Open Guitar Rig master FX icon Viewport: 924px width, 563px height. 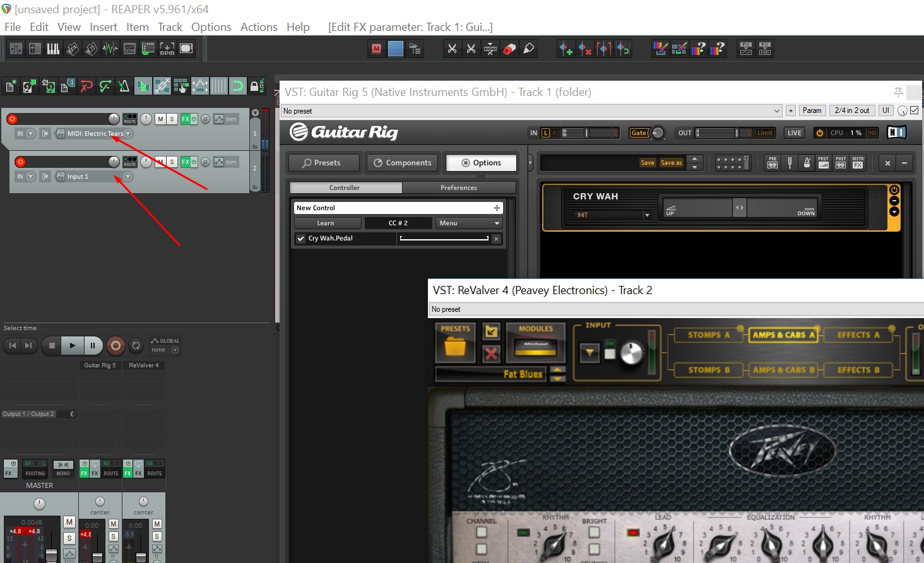[858, 163]
